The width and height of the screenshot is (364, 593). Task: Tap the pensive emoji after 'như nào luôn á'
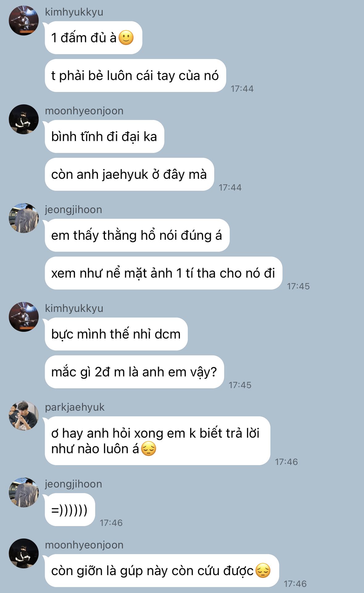click(149, 449)
